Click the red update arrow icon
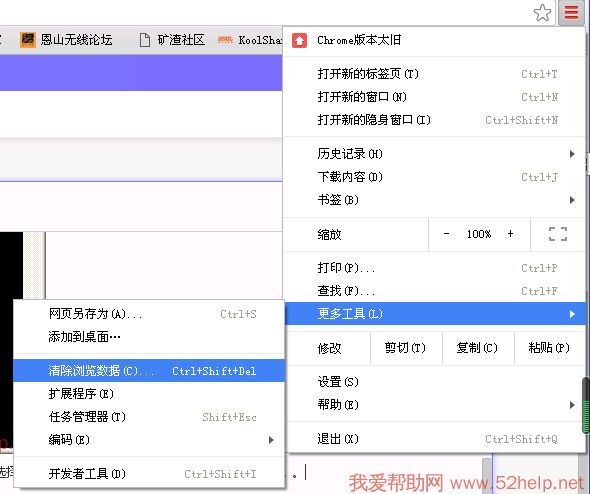This screenshot has height=494, width=590. [300, 40]
